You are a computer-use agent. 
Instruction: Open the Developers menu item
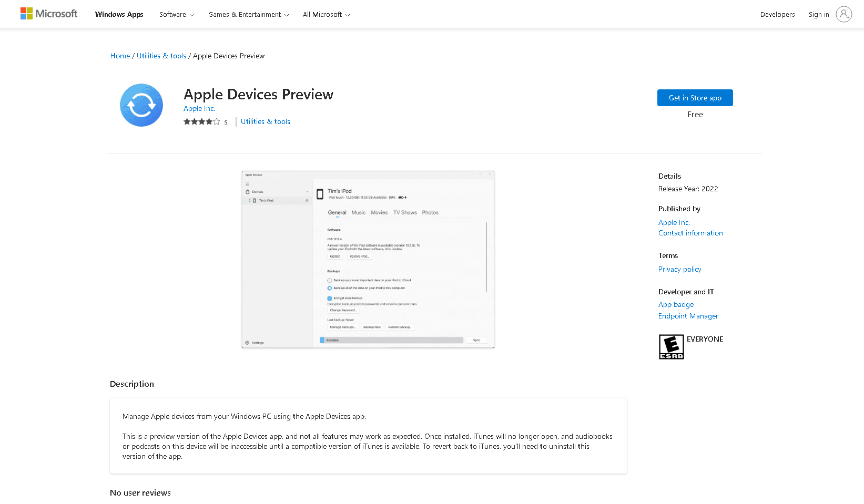point(777,15)
